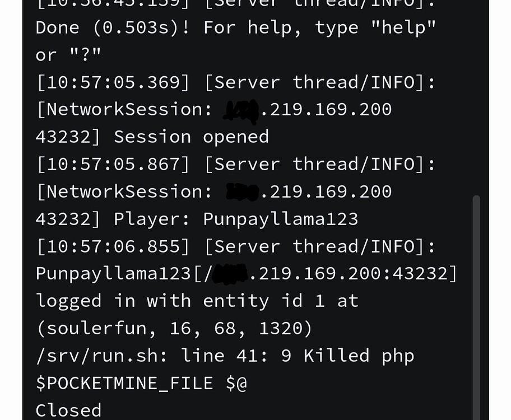Click the final "Closed" status line
Image resolution: width=511 pixels, height=420 pixels.
(x=68, y=410)
